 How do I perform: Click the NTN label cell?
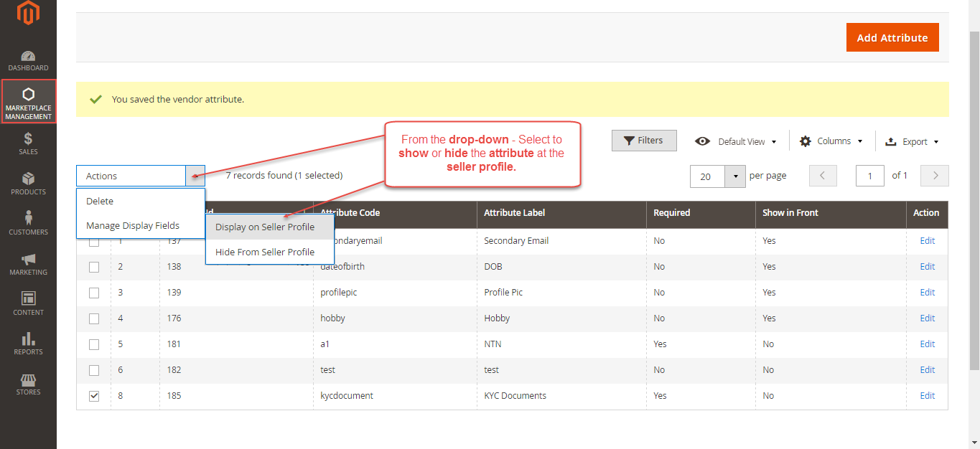pyautogui.click(x=493, y=344)
